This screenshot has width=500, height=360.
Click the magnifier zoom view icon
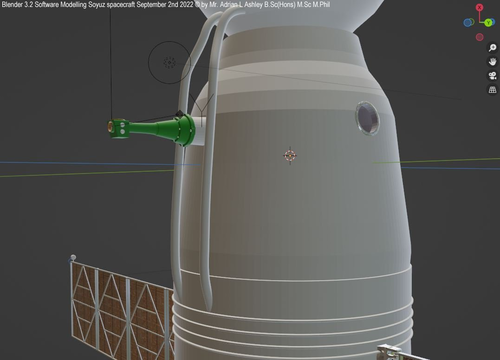tap(492, 48)
